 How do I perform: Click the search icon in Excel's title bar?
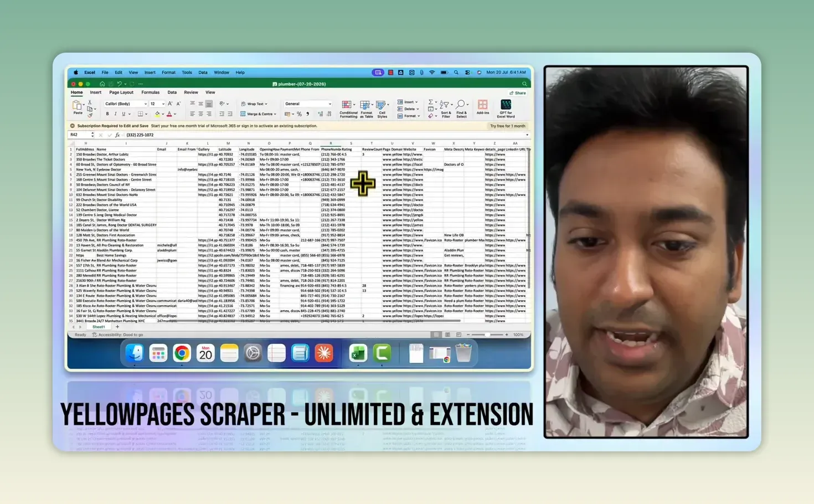pos(524,84)
